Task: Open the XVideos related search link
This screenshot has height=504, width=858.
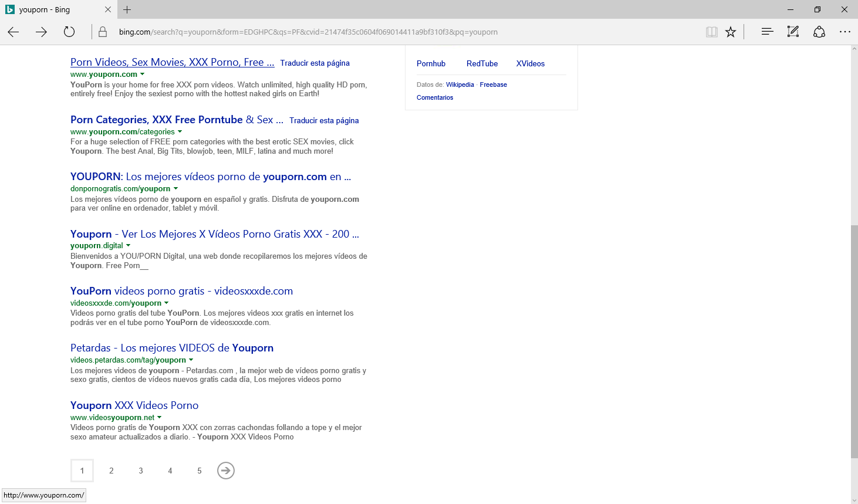Action: click(531, 63)
